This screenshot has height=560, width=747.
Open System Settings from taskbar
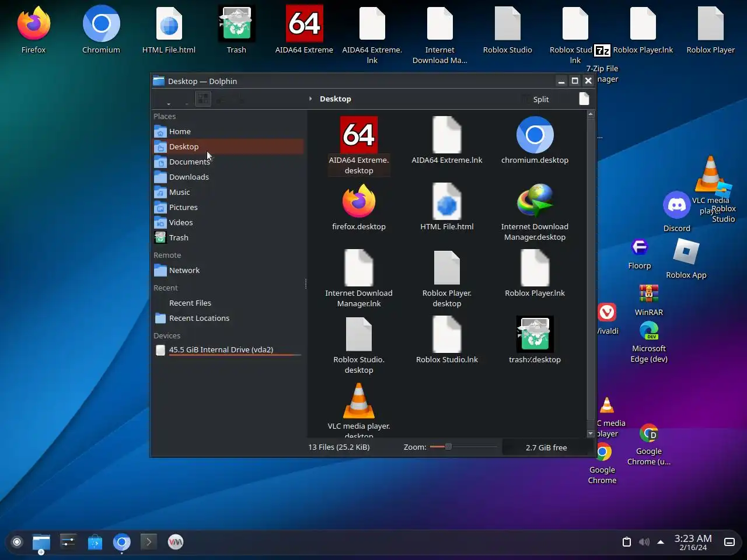click(68, 542)
